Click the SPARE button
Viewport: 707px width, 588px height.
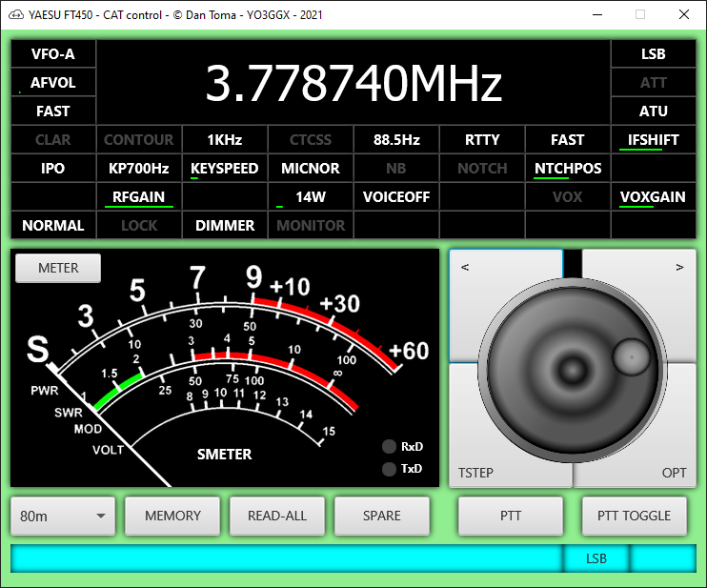tap(382, 516)
